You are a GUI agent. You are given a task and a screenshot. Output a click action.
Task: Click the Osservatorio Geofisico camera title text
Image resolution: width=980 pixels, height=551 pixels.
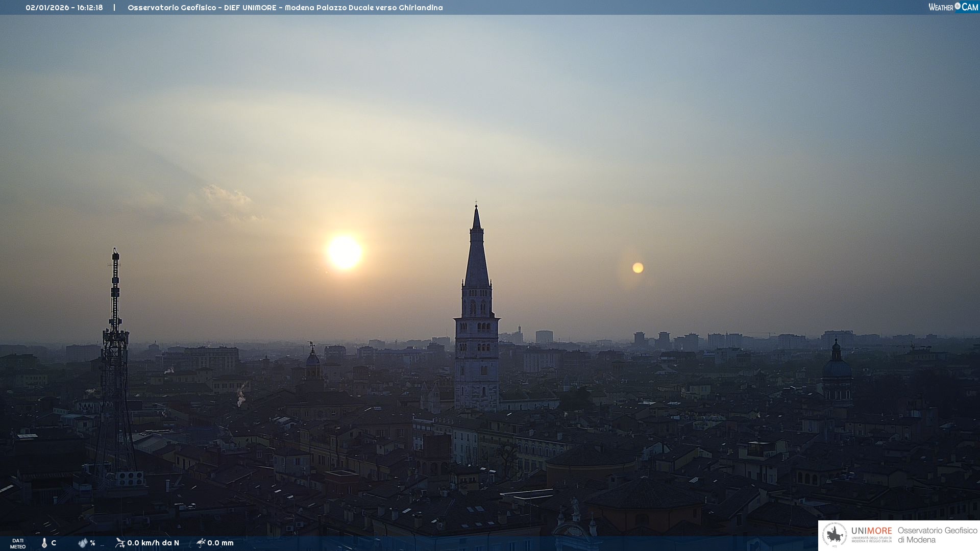coord(285,8)
